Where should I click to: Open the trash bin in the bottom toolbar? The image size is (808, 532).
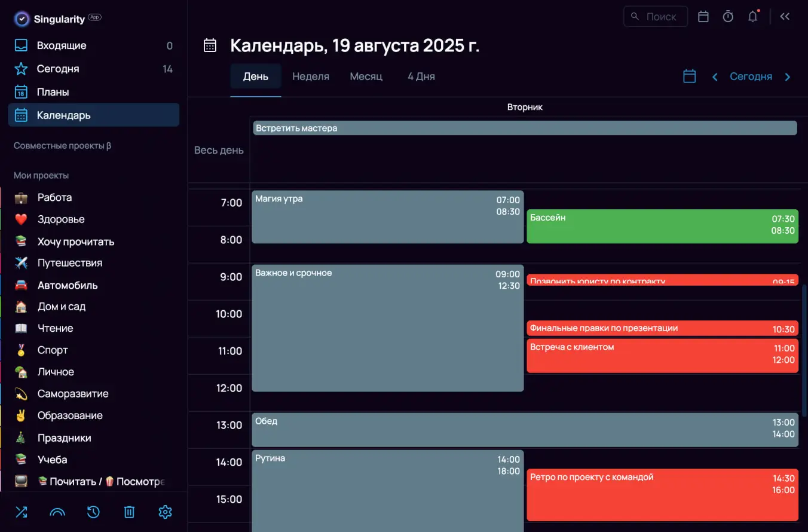pos(129,512)
